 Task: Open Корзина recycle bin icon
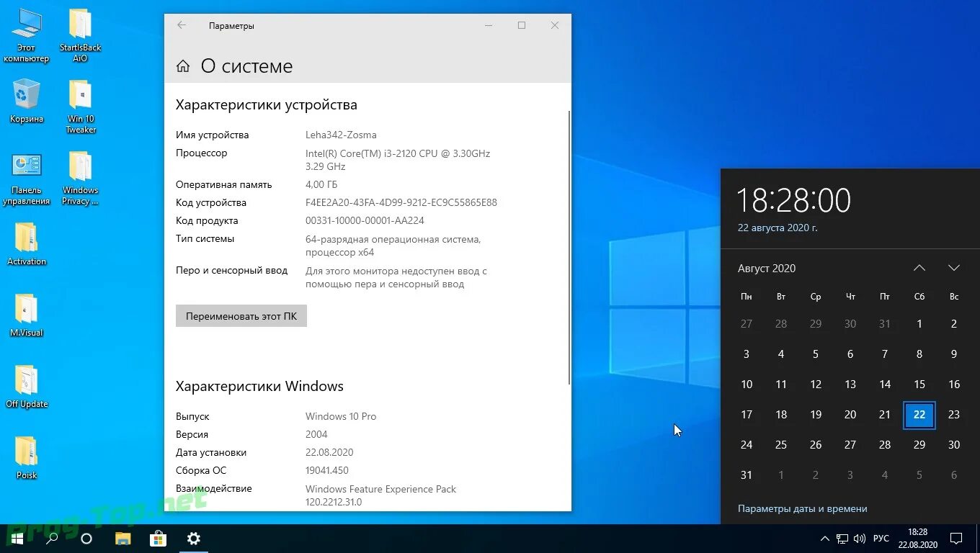(x=26, y=102)
